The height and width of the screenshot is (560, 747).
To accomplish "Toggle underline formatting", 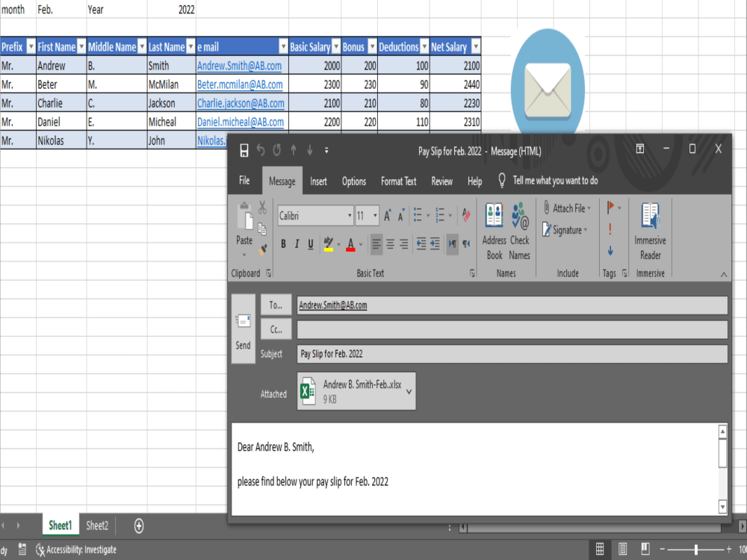I will coord(311,244).
